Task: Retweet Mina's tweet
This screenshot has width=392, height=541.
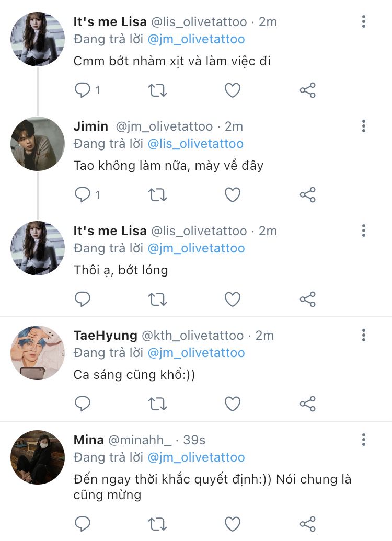Action: tap(158, 524)
